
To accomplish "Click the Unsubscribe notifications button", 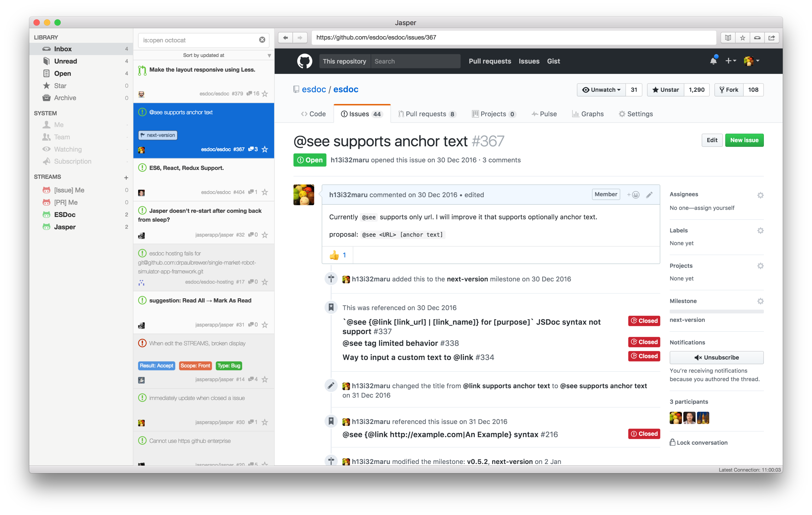I will (716, 358).
